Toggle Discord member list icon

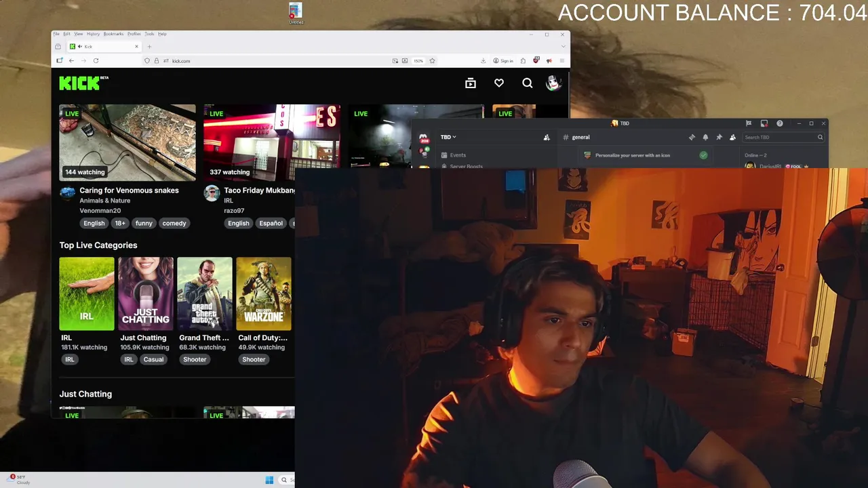point(732,137)
